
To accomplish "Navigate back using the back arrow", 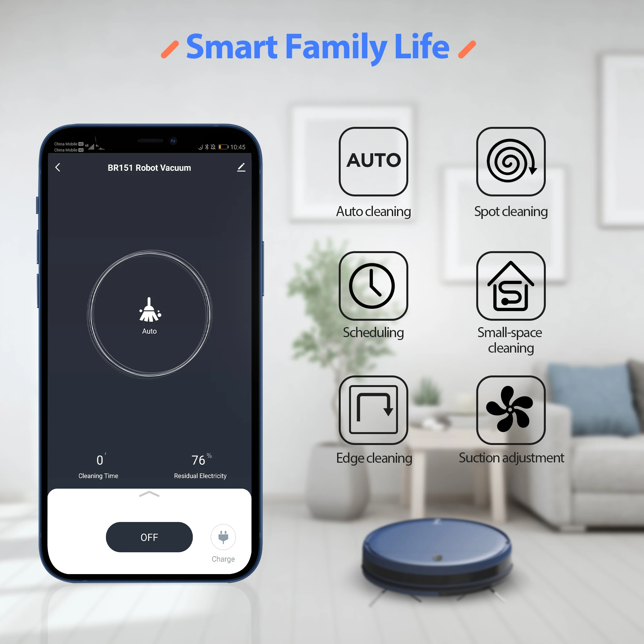I will point(60,167).
